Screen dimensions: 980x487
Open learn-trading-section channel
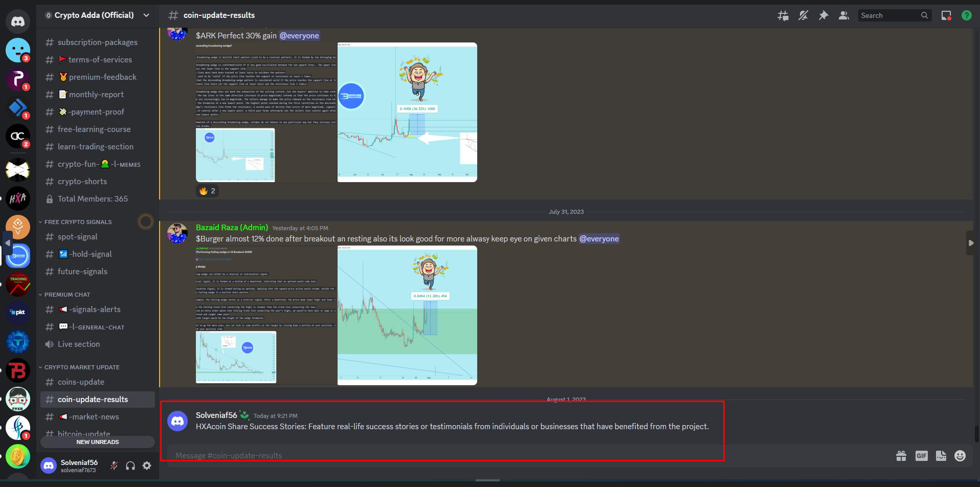coord(97,147)
